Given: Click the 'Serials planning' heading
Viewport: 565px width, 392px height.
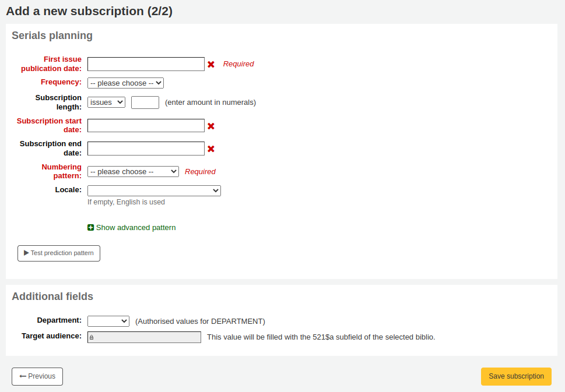Looking at the screenshot, I should (x=52, y=36).
